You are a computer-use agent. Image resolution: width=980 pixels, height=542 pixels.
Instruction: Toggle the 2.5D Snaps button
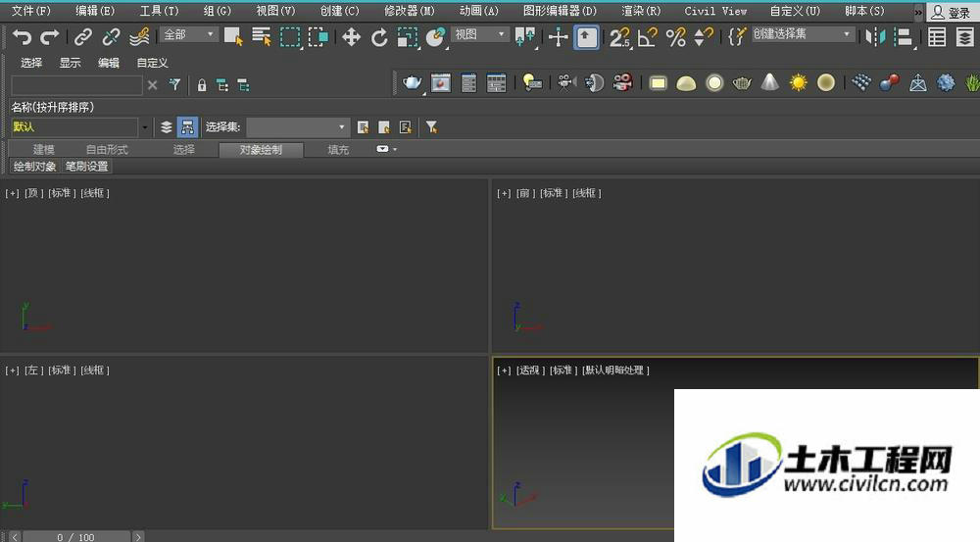coord(619,37)
